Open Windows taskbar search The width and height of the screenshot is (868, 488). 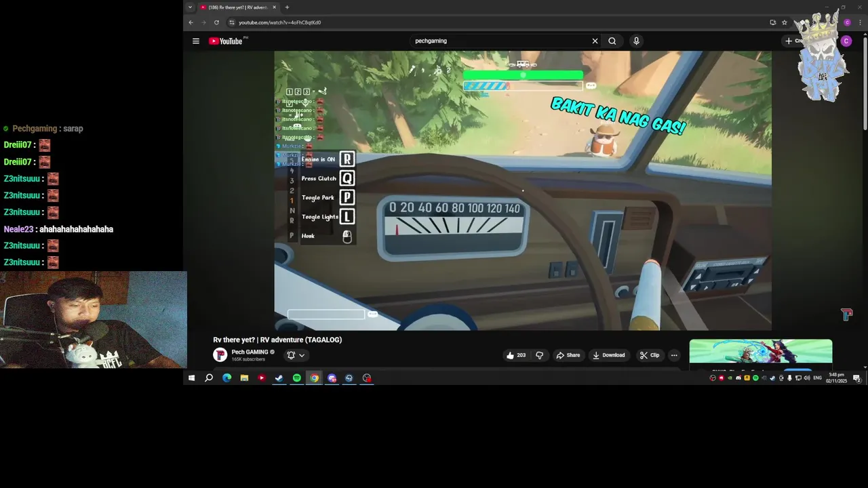[x=209, y=378]
